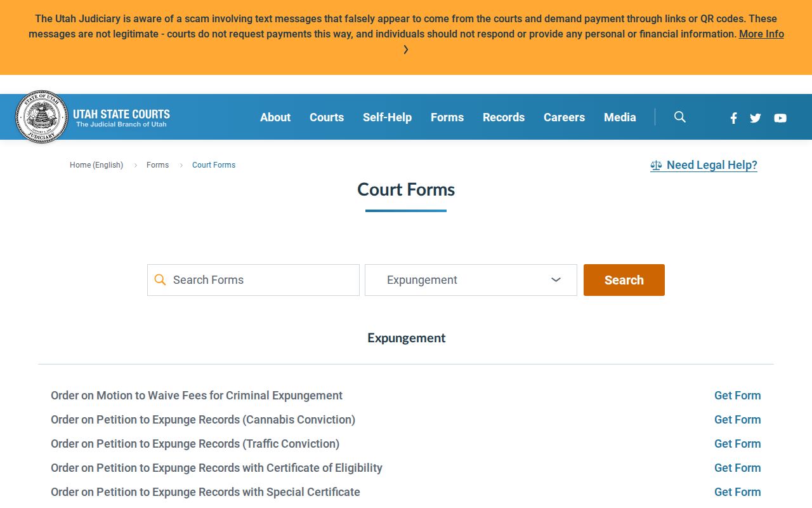Click Utah State Courts title text
The width and height of the screenshot is (812, 508).
click(121, 114)
